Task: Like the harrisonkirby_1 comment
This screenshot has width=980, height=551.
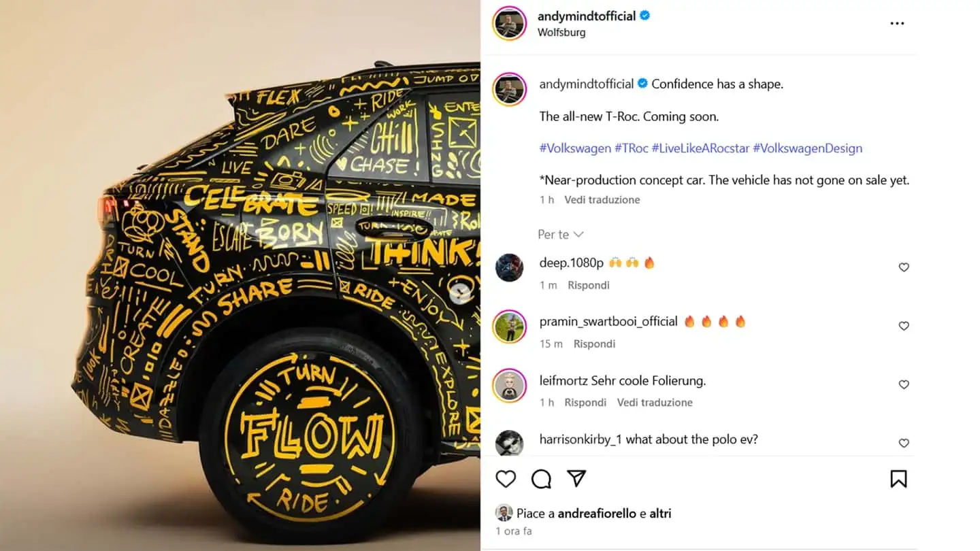Action: [x=904, y=443]
